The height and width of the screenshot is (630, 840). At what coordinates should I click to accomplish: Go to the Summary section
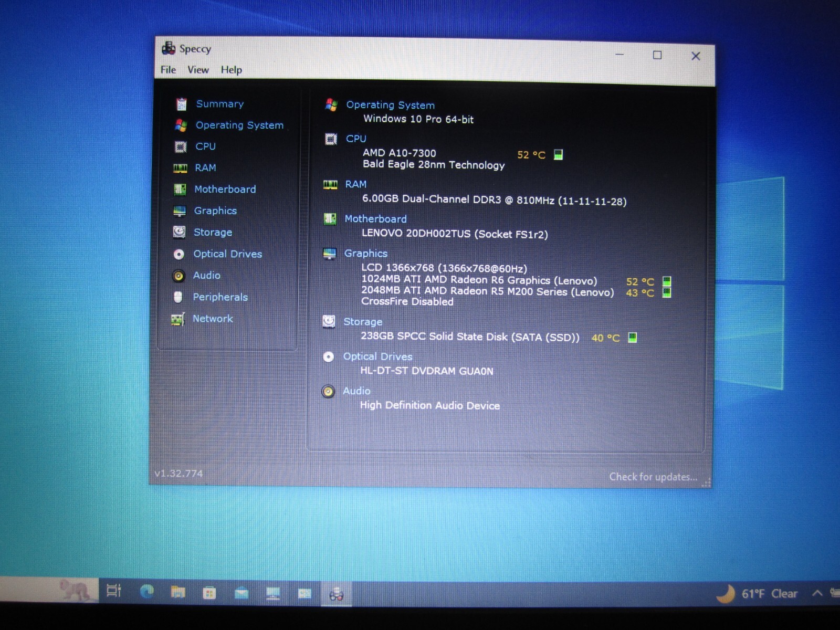[x=219, y=104]
